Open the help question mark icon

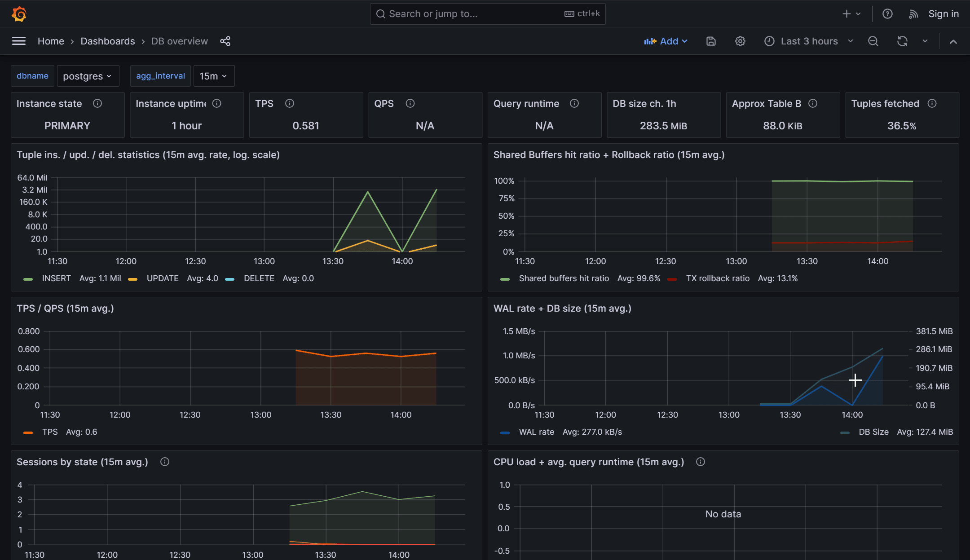[887, 14]
